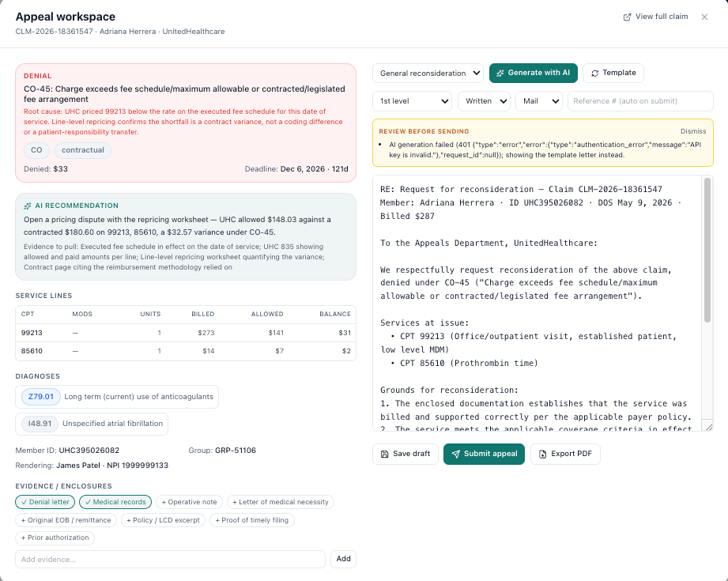Deselect the Medical records enclosure chip

pyautogui.click(x=115, y=502)
